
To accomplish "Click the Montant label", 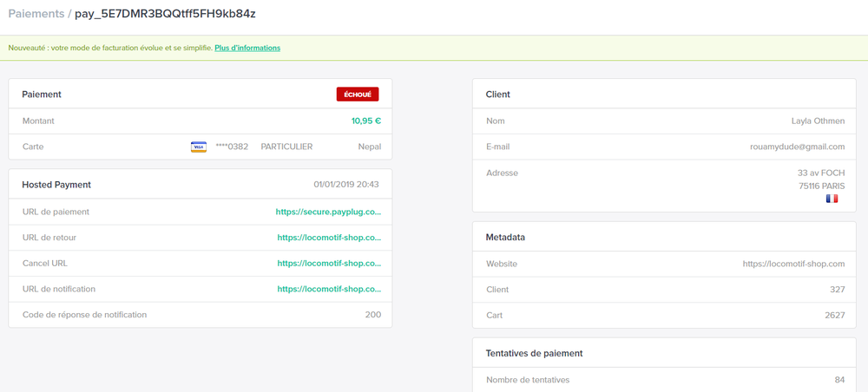I will tap(38, 121).
